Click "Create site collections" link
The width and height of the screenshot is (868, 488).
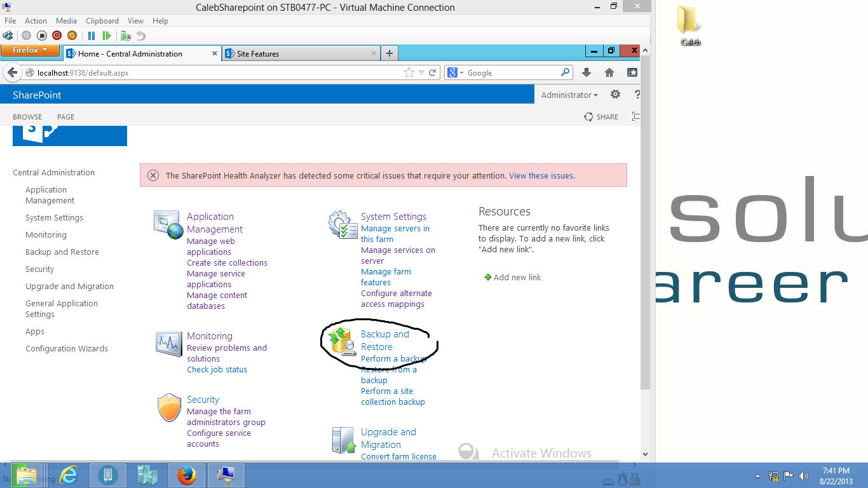click(227, 263)
